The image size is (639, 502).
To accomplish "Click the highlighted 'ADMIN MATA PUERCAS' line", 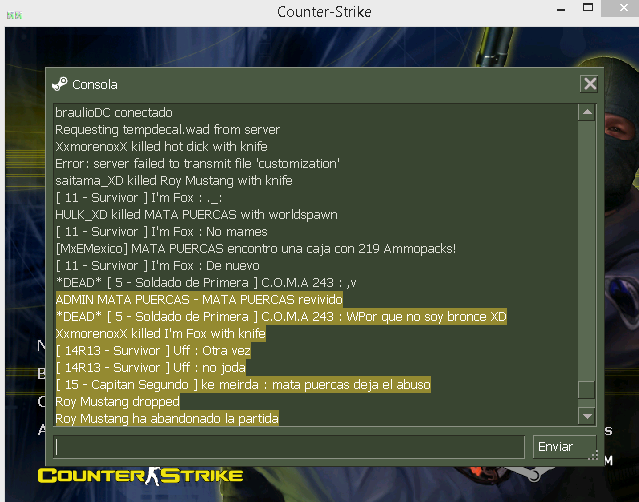I will click(x=199, y=299).
